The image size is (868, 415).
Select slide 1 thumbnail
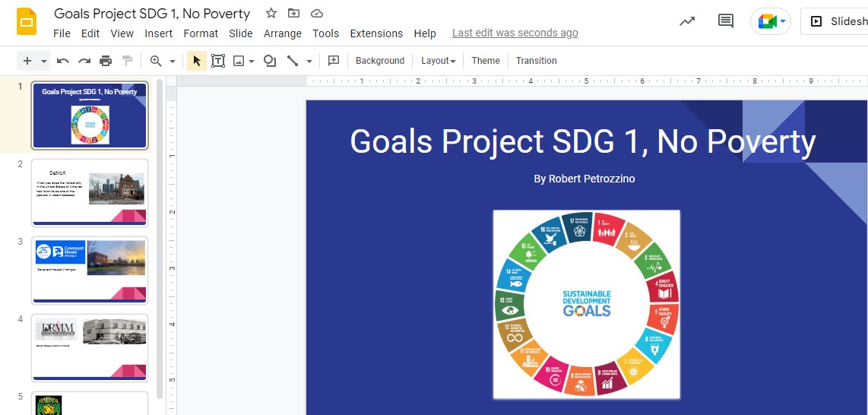coord(90,116)
